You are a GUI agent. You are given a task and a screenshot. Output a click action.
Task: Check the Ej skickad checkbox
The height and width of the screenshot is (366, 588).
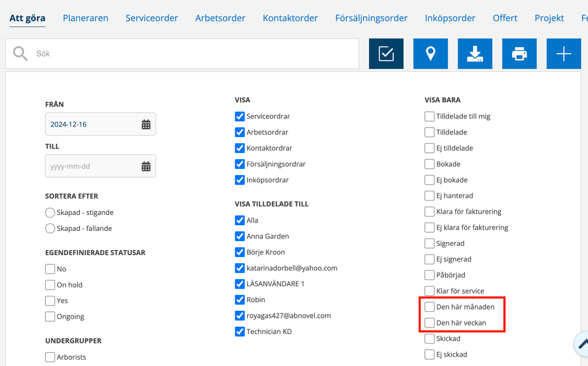point(430,355)
